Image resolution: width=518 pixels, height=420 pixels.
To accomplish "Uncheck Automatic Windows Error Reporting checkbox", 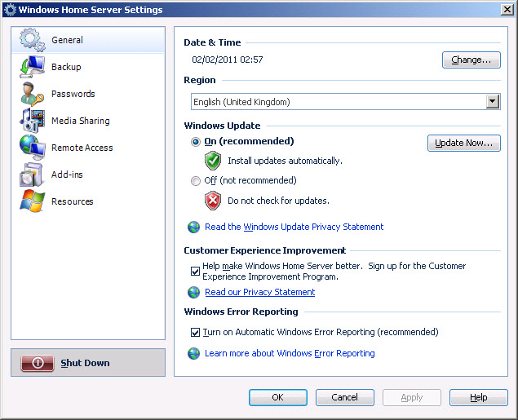I will [195, 333].
